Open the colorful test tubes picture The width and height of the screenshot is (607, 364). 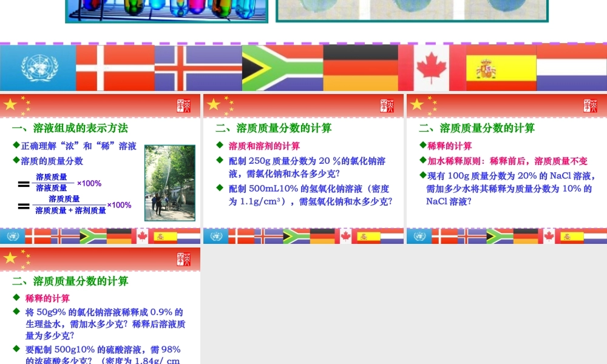point(167,11)
